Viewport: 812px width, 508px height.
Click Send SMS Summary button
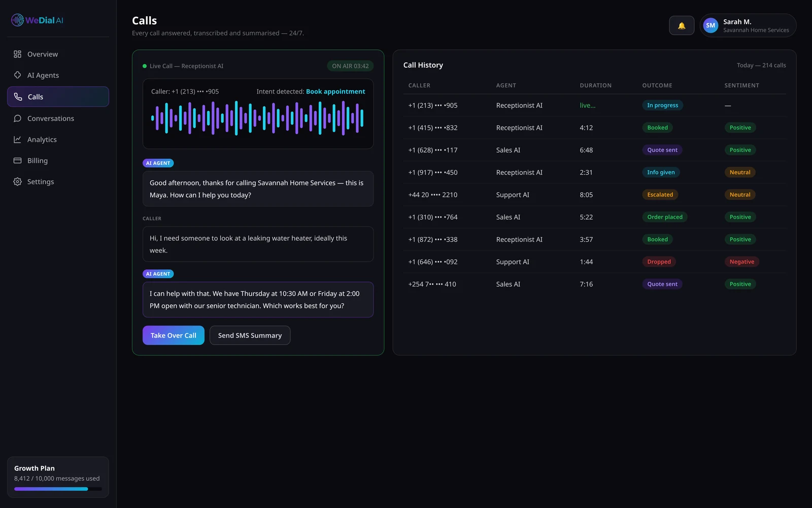(x=250, y=335)
